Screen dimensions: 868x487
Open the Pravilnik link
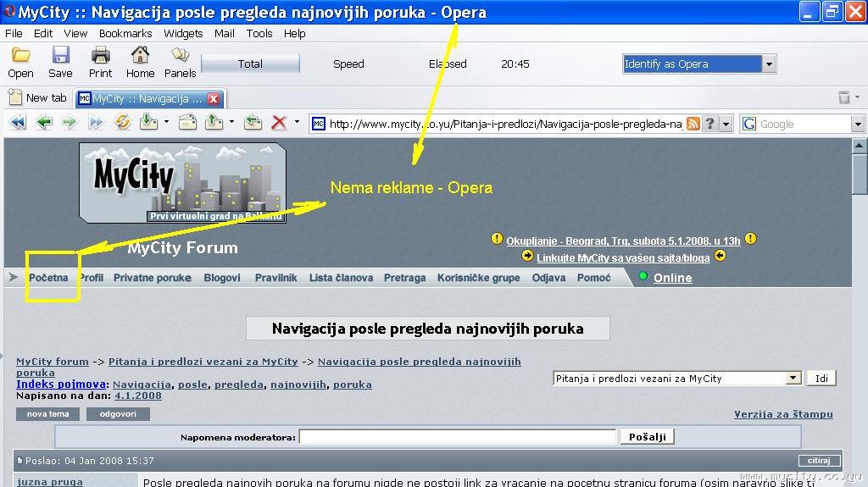275,278
